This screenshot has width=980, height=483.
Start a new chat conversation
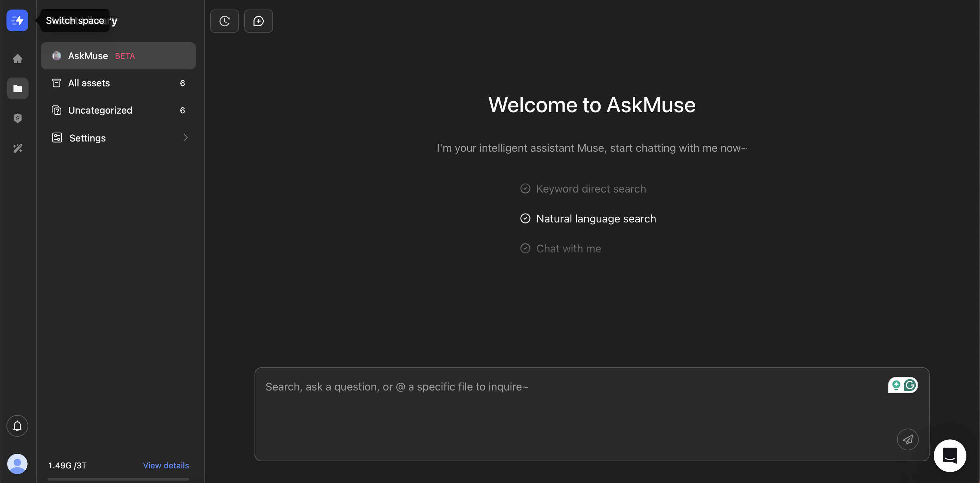[259, 21]
